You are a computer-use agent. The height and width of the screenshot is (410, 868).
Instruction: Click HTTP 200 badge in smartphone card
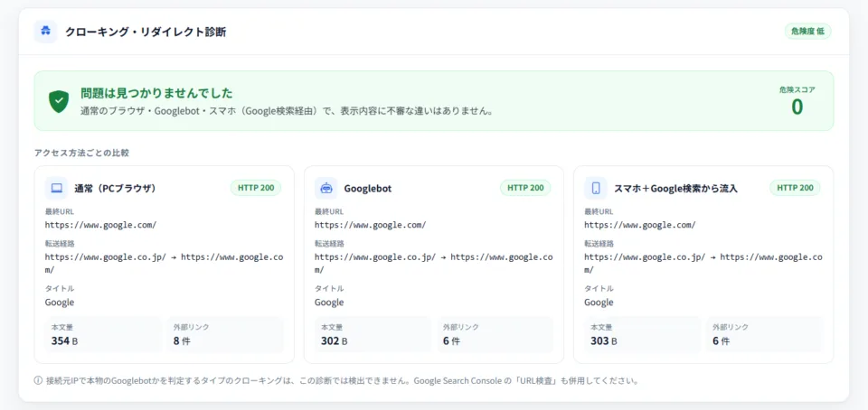[795, 188]
